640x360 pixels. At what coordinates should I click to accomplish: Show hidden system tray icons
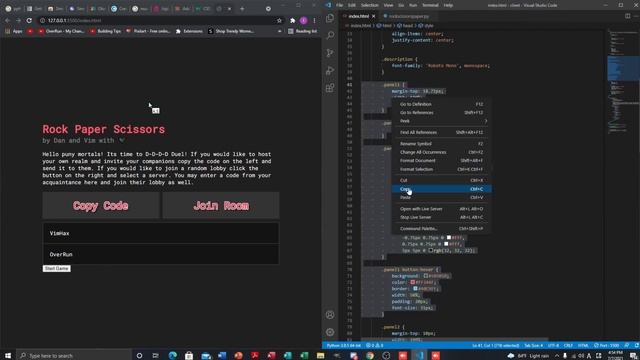[x=557, y=356]
